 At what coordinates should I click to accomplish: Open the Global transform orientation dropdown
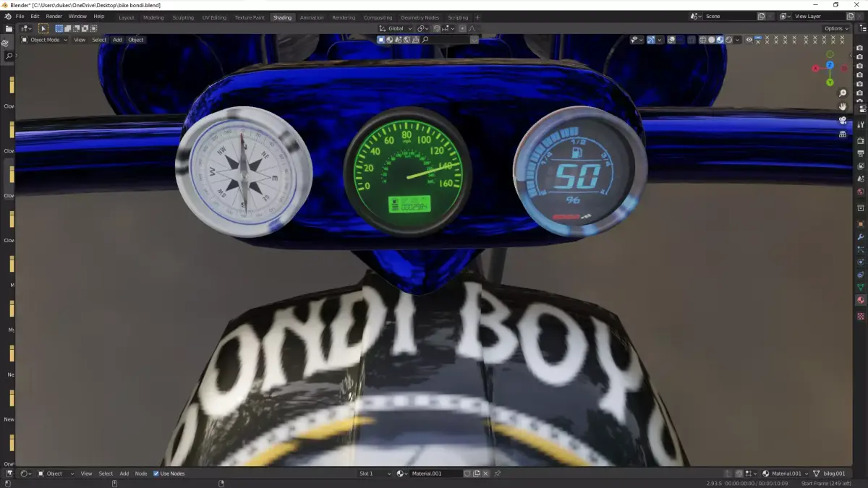point(396,28)
